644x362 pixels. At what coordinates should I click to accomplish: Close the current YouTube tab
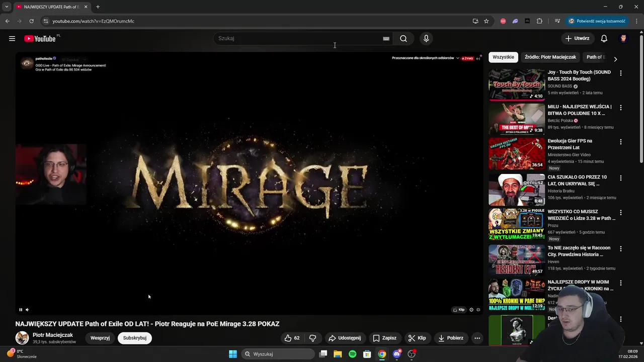86,7
